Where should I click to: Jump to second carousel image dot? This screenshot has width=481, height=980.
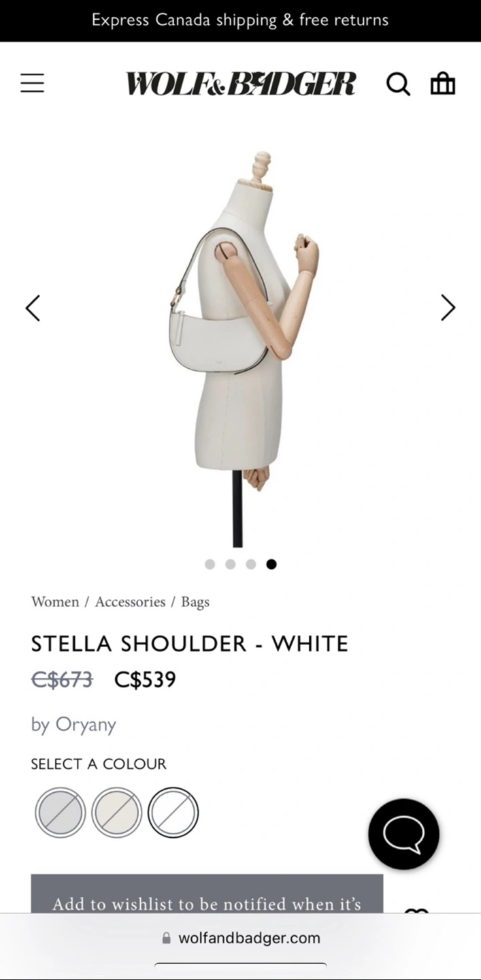(230, 564)
